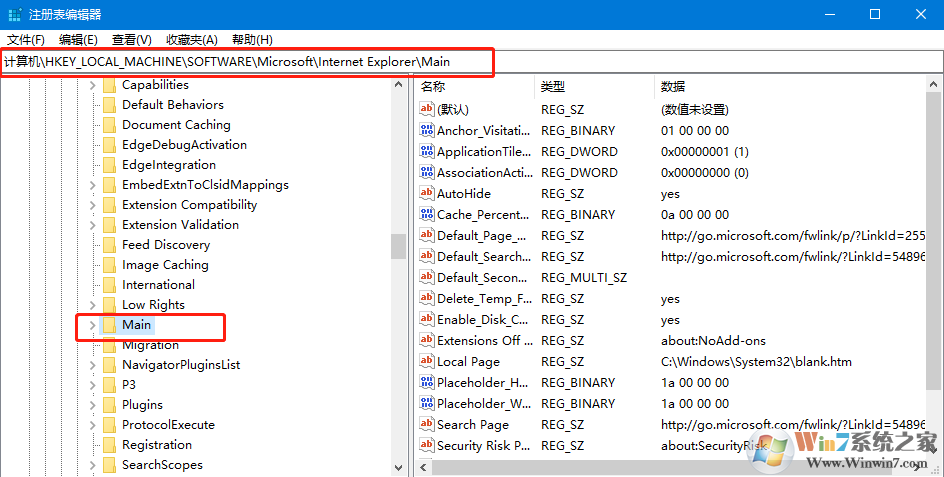Expand the Main registry key

92,325
